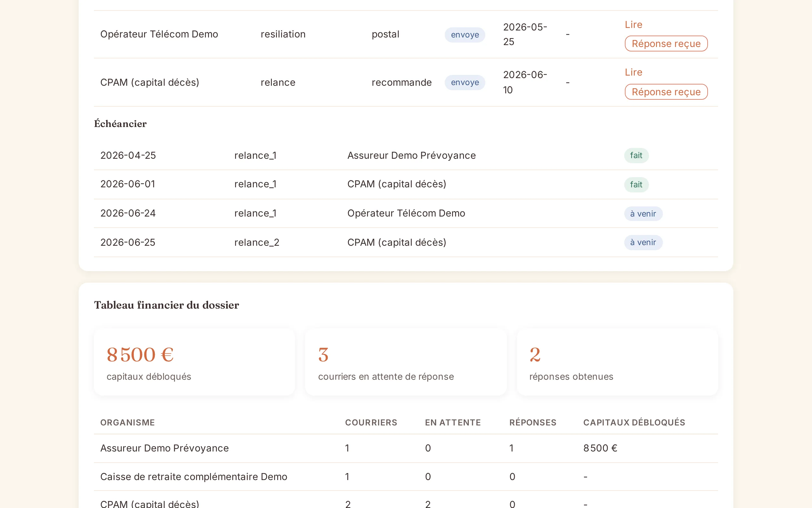812x508 pixels.
Task: Select date 2026-06-01 in échéancier
Action: (x=128, y=184)
